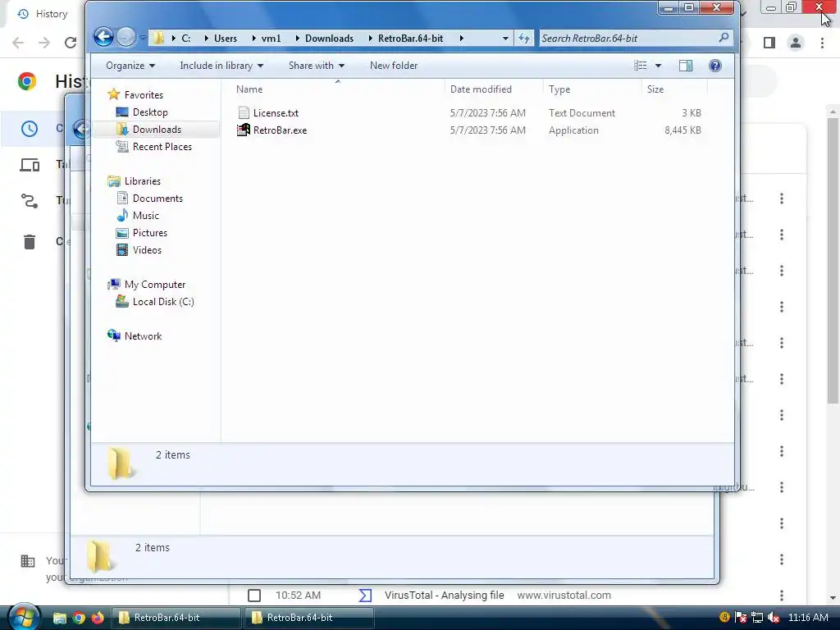Open Recent Places in navigation pane
The width and height of the screenshot is (840, 630).
click(x=162, y=146)
